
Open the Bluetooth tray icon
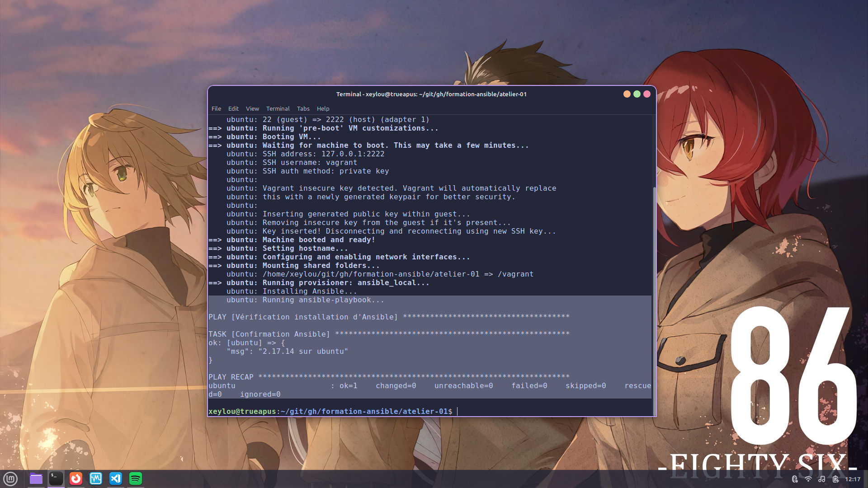point(795,479)
